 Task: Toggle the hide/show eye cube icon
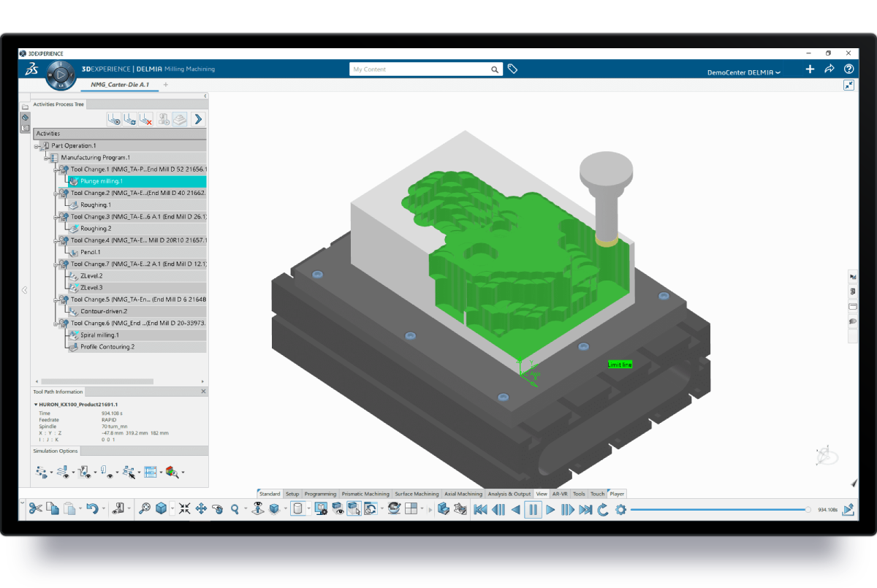tap(338, 509)
